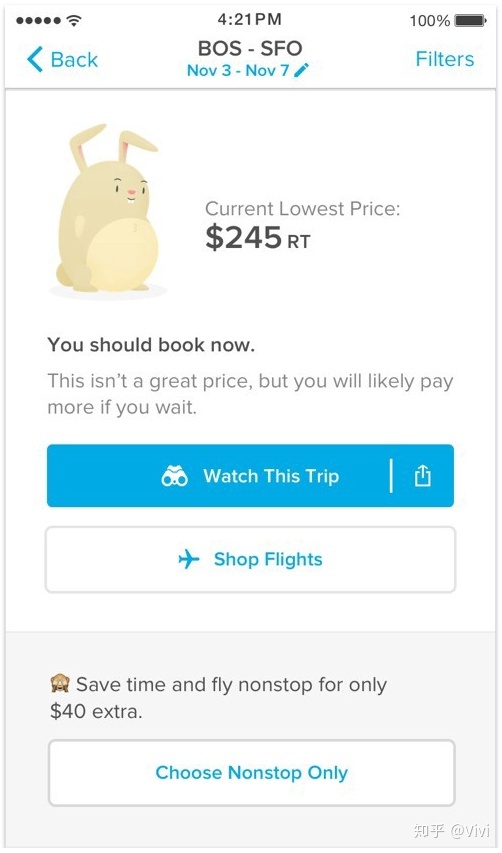
Task: Click the pencil edit icon beside dates
Action: [x=301, y=70]
